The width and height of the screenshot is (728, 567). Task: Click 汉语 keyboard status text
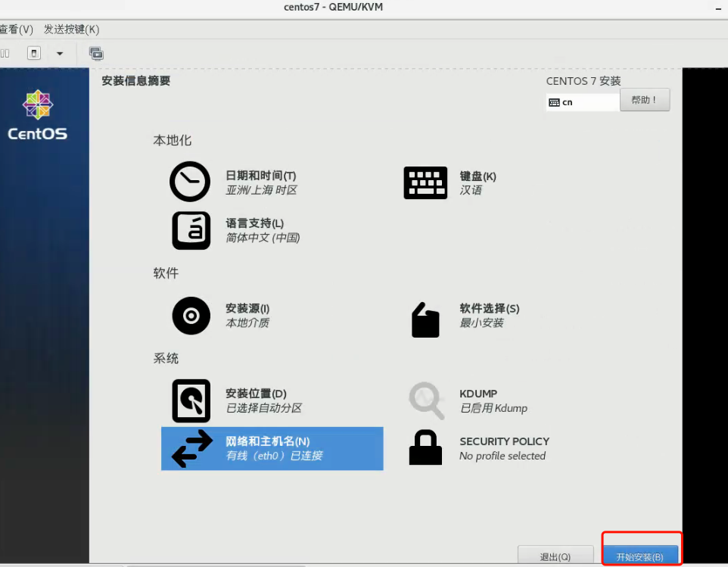coord(471,190)
